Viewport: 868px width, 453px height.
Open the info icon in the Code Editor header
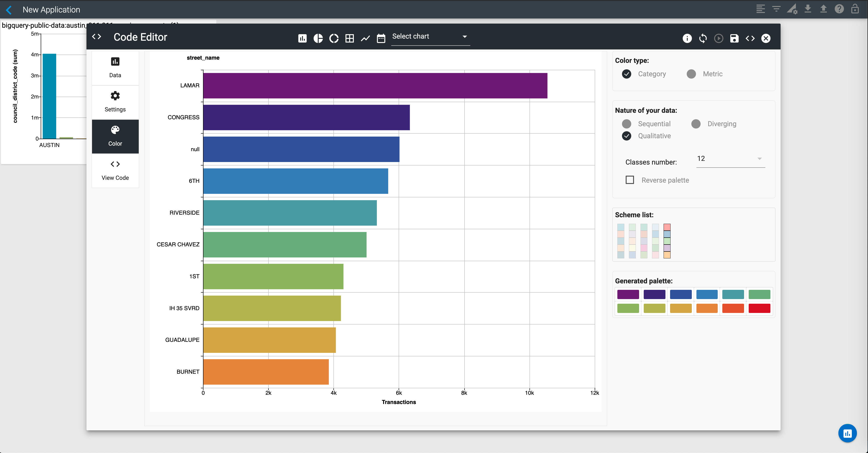tap(687, 38)
